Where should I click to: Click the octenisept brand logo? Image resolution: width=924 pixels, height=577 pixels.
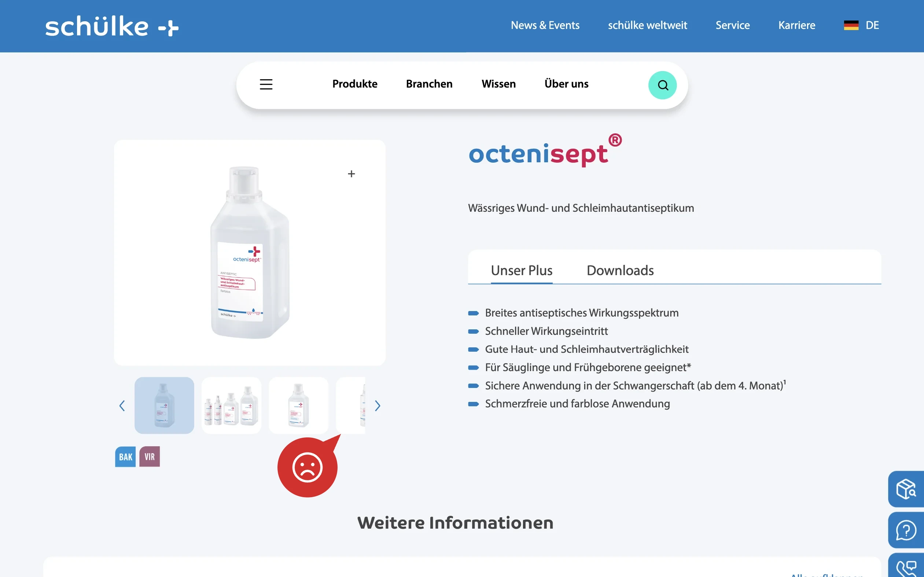click(x=545, y=150)
